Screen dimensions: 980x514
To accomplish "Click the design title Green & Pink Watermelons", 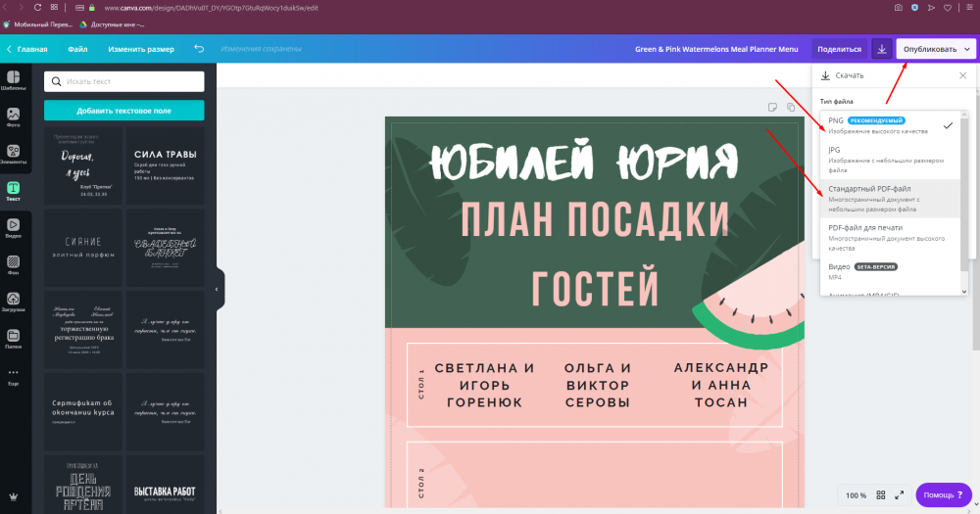I will [x=716, y=49].
